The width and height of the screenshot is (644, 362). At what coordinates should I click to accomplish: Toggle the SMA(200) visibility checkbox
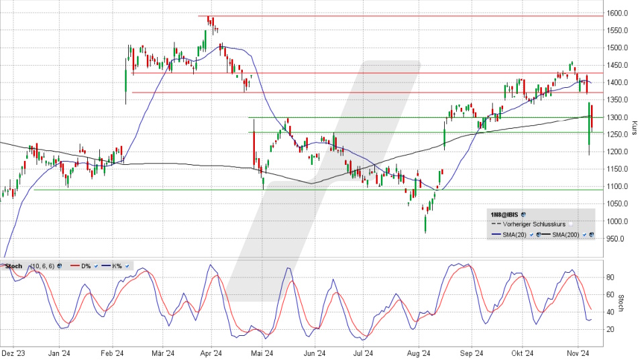(584, 235)
